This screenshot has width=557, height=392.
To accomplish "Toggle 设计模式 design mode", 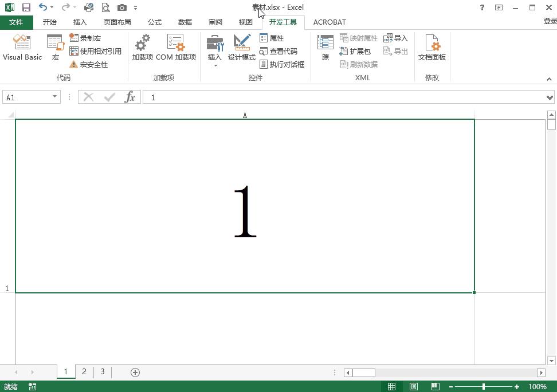I will (242, 47).
